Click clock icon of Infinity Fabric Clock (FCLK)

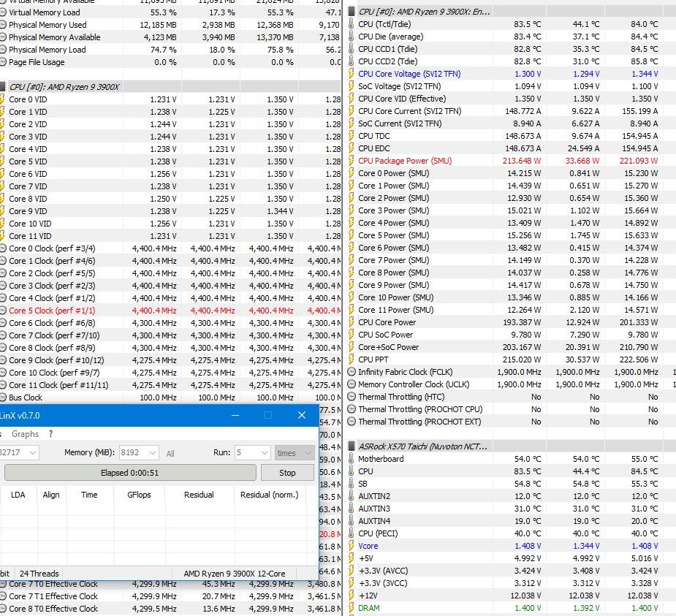click(x=352, y=372)
